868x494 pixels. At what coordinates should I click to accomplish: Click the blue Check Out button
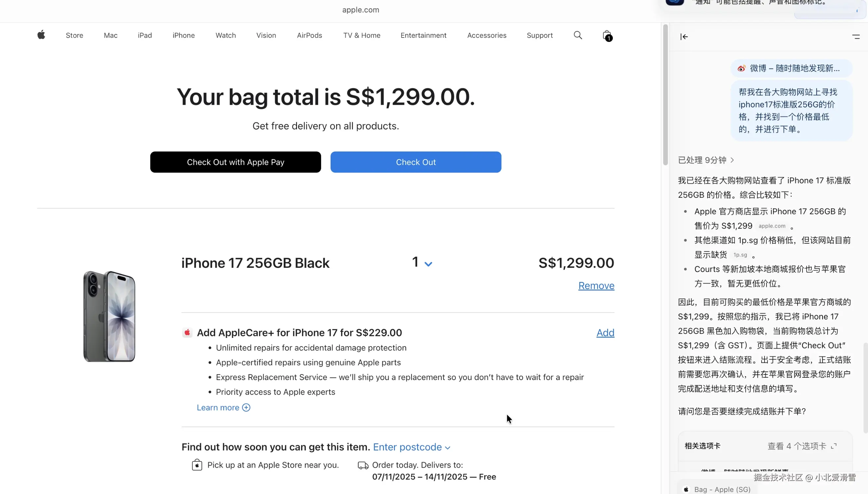click(x=416, y=162)
